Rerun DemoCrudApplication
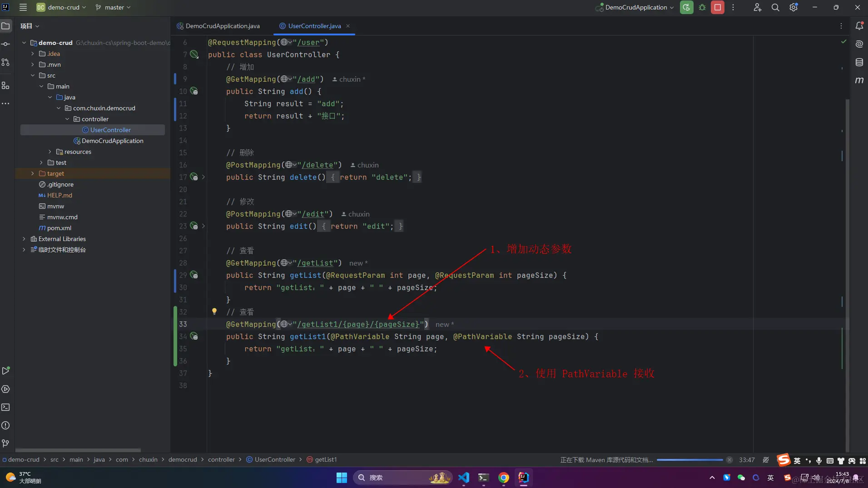The width and height of the screenshot is (868, 488). (686, 7)
